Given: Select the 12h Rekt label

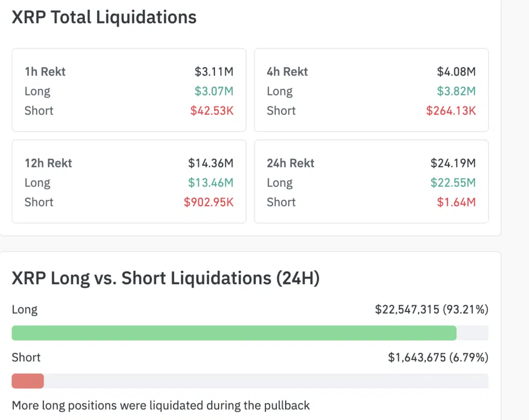Looking at the screenshot, I should coord(48,163).
